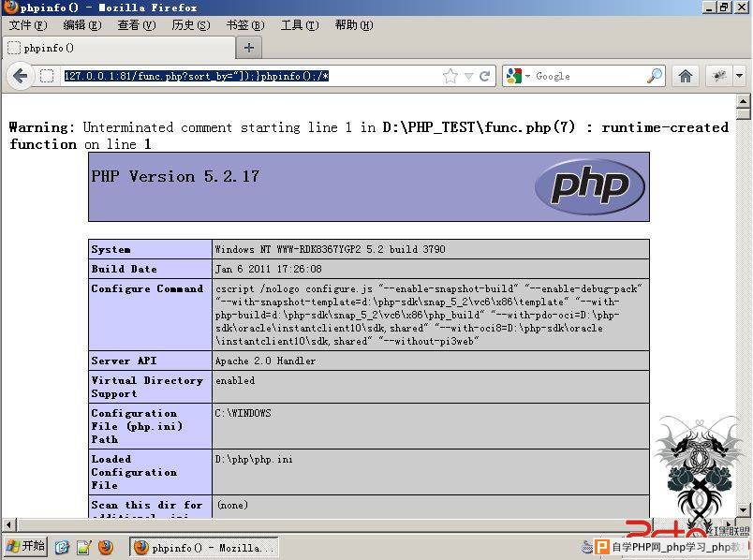
Task: Click the bug add-on toolbar icon
Action: [x=719, y=76]
